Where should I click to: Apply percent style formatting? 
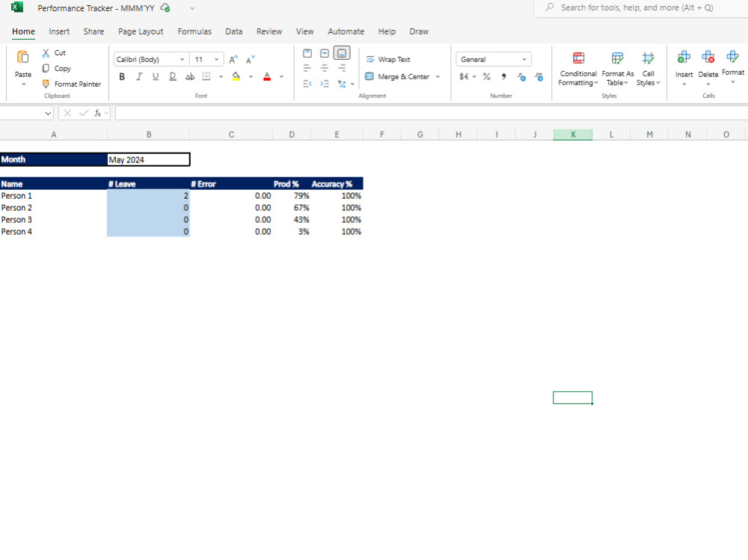tap(487, 76)
